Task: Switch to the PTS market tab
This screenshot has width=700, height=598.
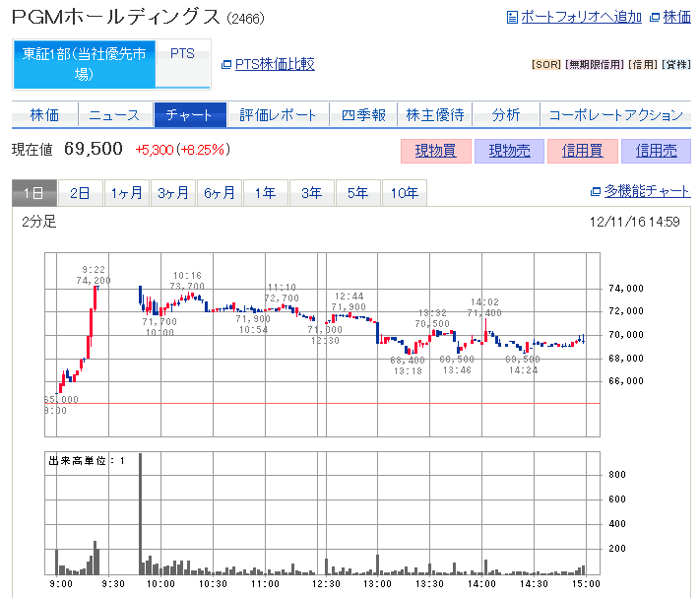Action: [182, 64]
